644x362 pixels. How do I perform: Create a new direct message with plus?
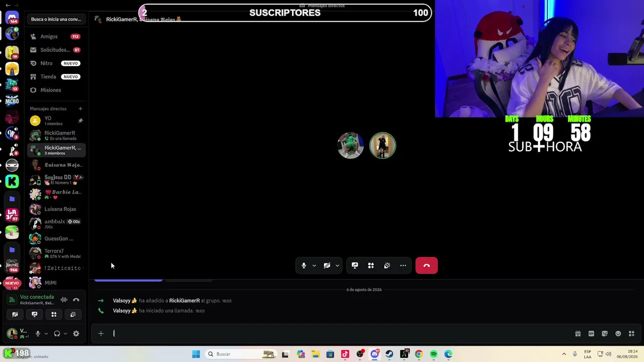pos(80,109)
